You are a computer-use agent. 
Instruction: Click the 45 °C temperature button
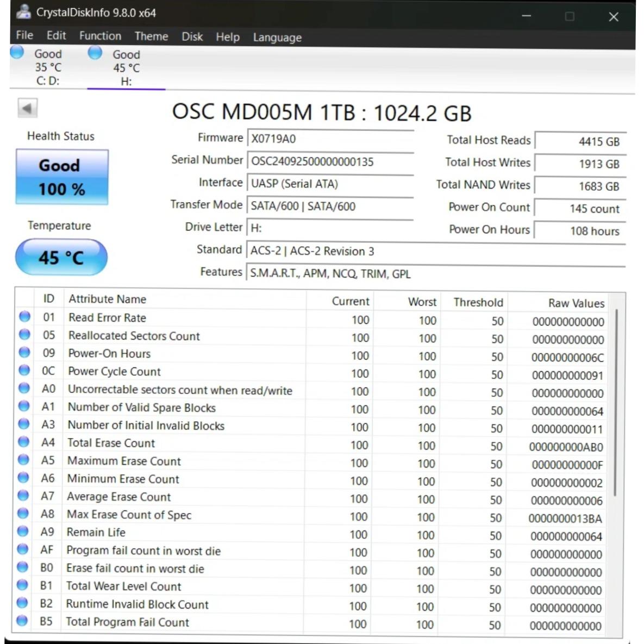pos(61,258)
